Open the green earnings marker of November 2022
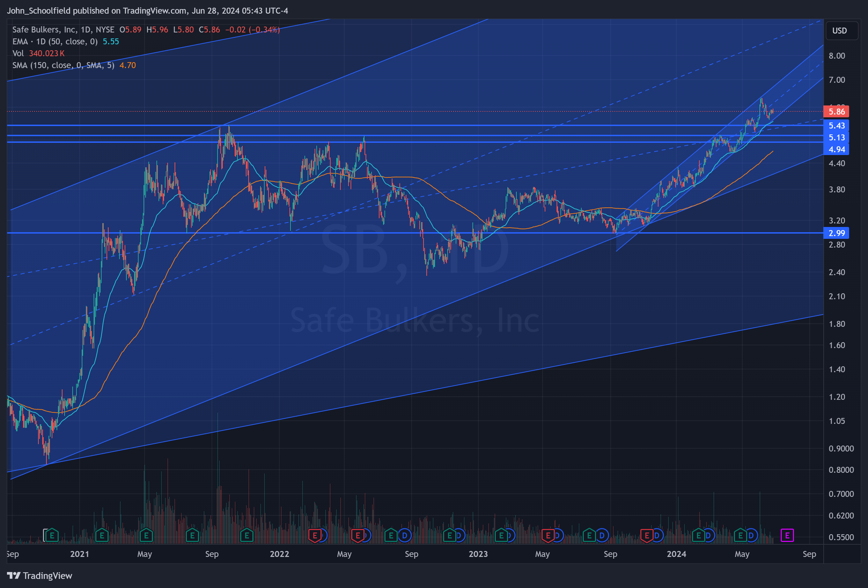 pos(449,536)
